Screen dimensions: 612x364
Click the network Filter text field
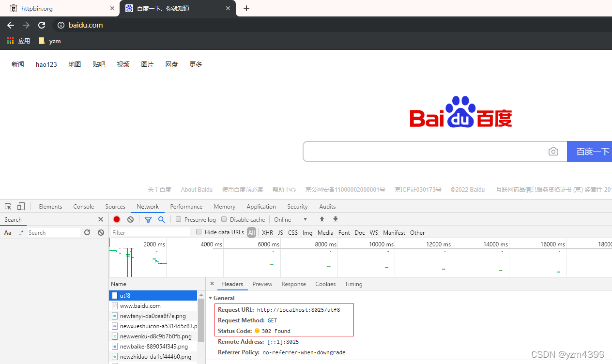pyautogui.click(x=150, y=233)
